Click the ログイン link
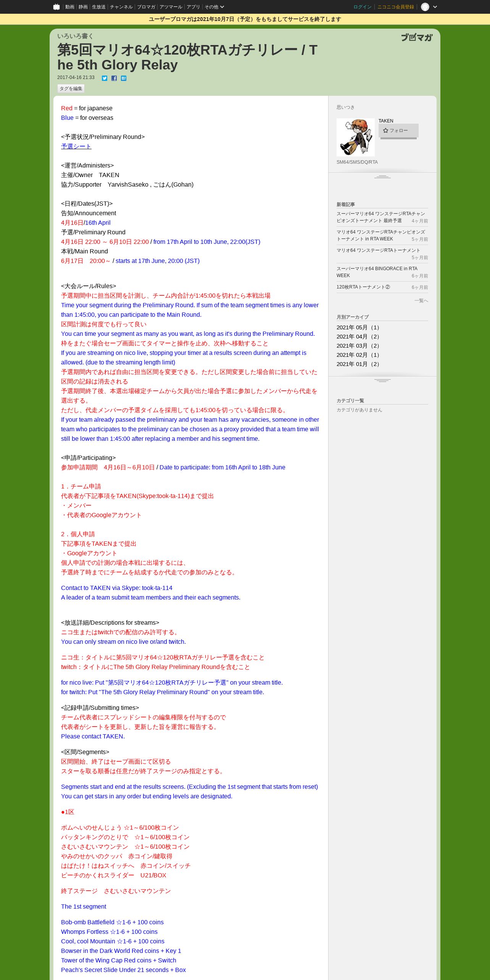The image size is (490, 980). click(x=362, y=7)
